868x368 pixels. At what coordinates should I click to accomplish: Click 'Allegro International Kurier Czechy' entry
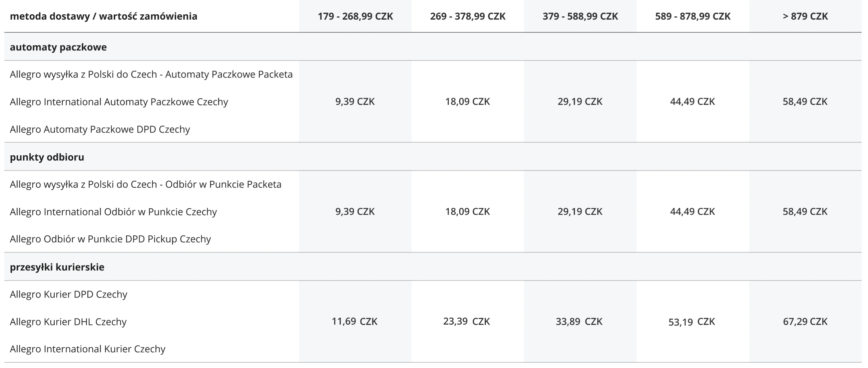coord(88,349)
